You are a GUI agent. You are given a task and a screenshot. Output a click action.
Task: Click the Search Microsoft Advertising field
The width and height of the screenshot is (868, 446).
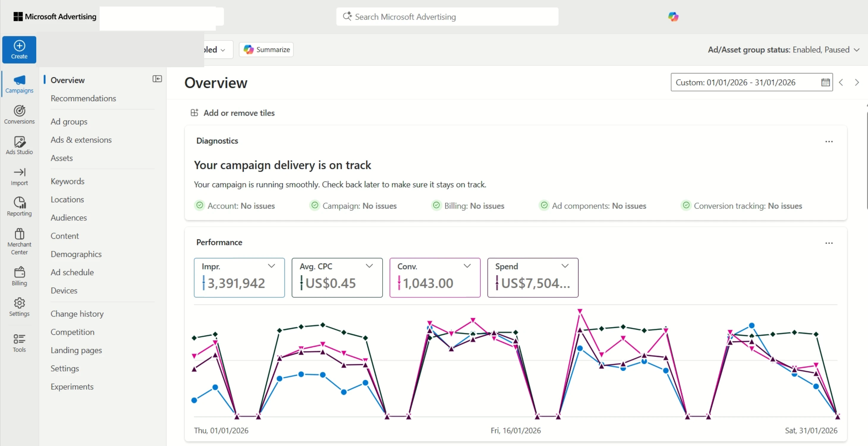point(447,17)
